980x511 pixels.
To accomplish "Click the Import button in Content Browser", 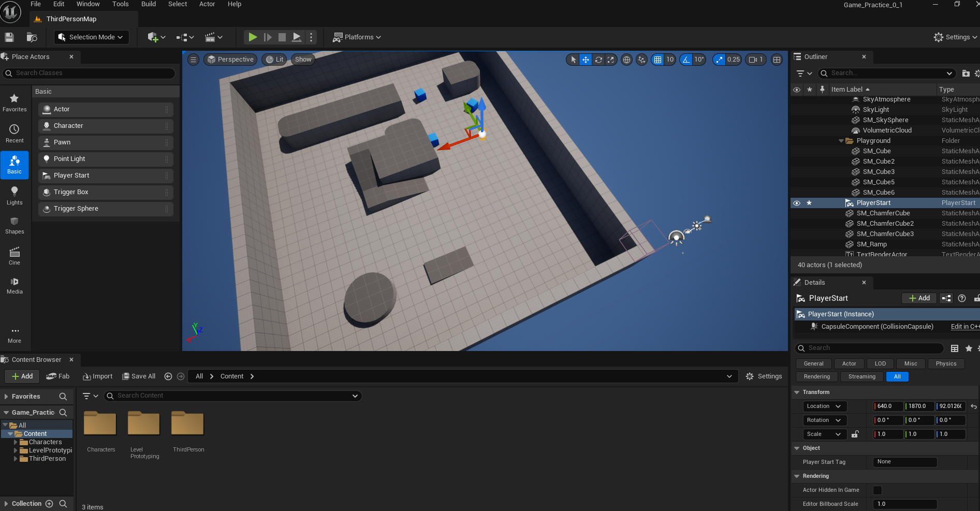I will [x=97, y=376].
